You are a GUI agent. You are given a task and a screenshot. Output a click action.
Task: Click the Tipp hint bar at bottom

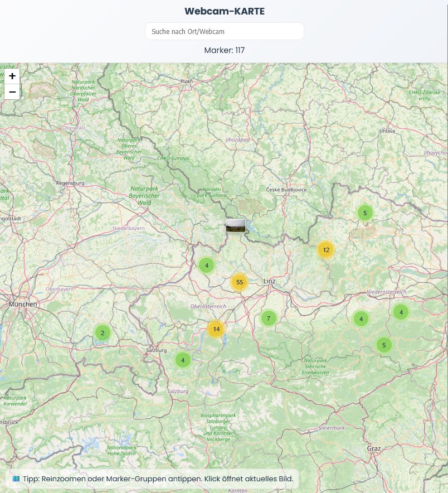(152, 478)
